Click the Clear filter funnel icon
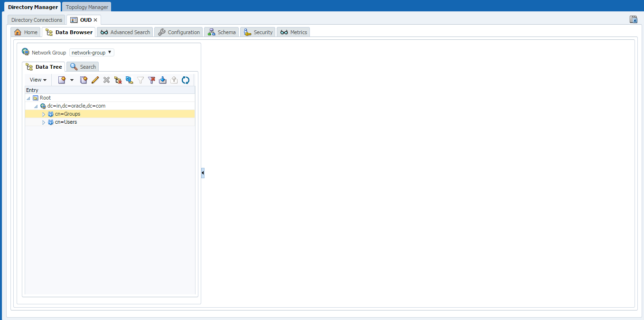This screenshot has width=644, height=320. point(152,80)
